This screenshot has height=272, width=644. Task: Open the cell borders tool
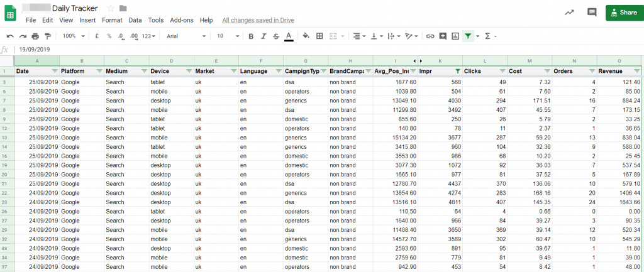[319, 36]
